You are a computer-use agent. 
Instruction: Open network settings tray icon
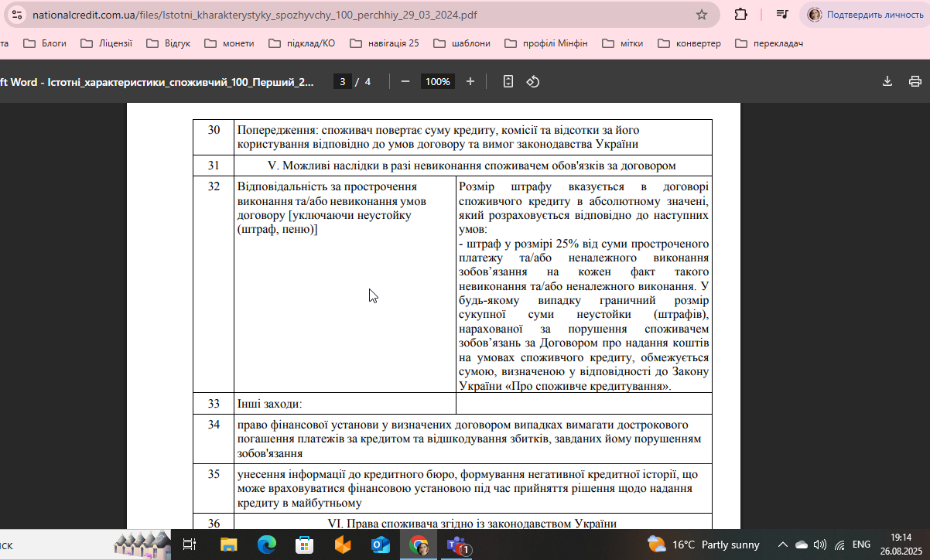839,545
